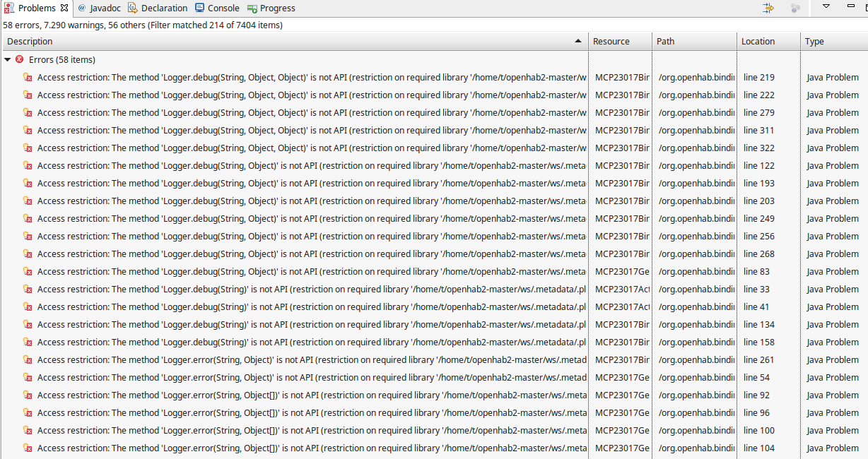868x459 pixels.
Task: Sort by the Description column header
Action: click(294, 41)
